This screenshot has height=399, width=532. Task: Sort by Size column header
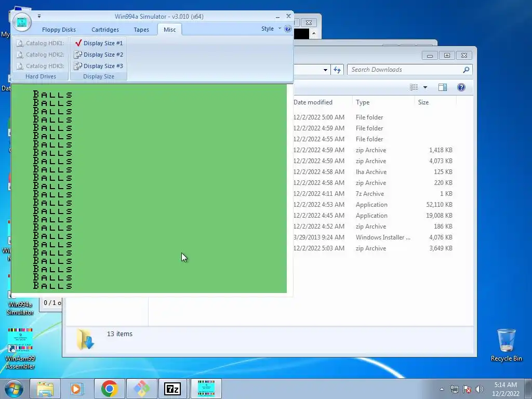click(x=423, y=102)
